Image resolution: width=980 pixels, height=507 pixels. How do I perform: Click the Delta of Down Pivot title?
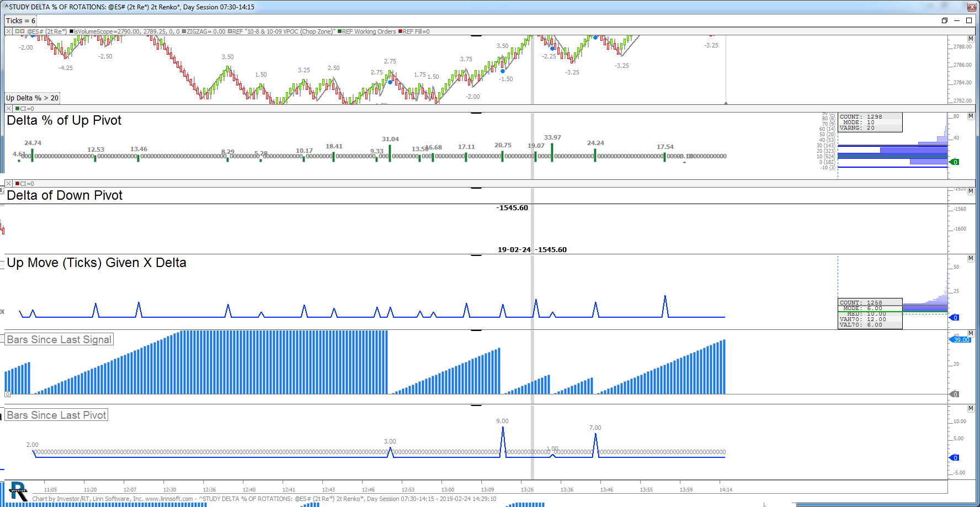click(65, 195)
